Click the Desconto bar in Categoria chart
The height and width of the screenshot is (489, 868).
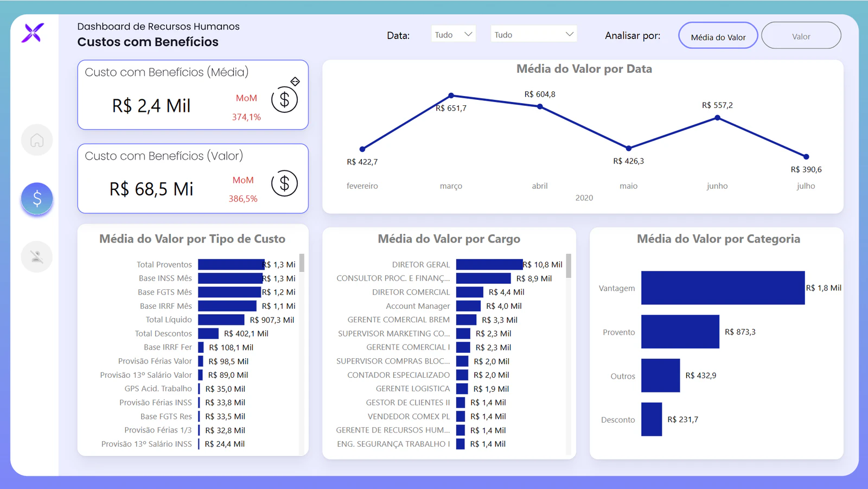[652, 419]
